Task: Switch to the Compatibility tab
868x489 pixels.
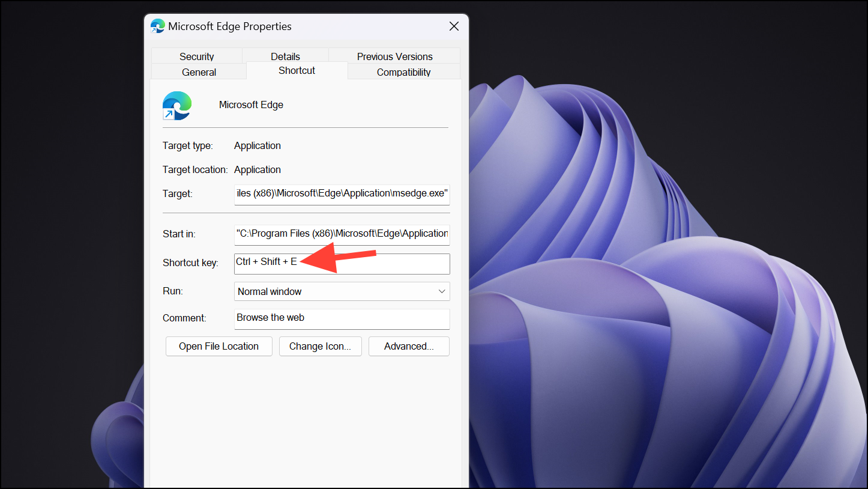Action: (x=403, y=71)
